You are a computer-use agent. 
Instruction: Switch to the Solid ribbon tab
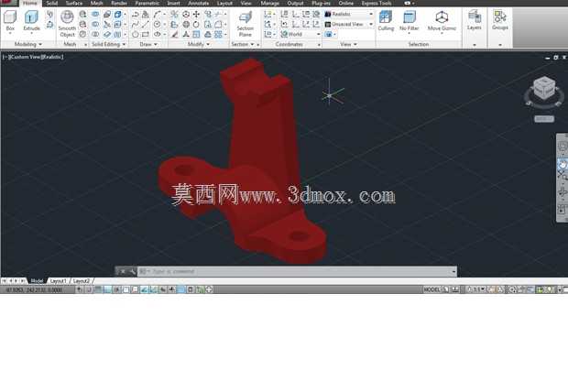tap(52, 3)
